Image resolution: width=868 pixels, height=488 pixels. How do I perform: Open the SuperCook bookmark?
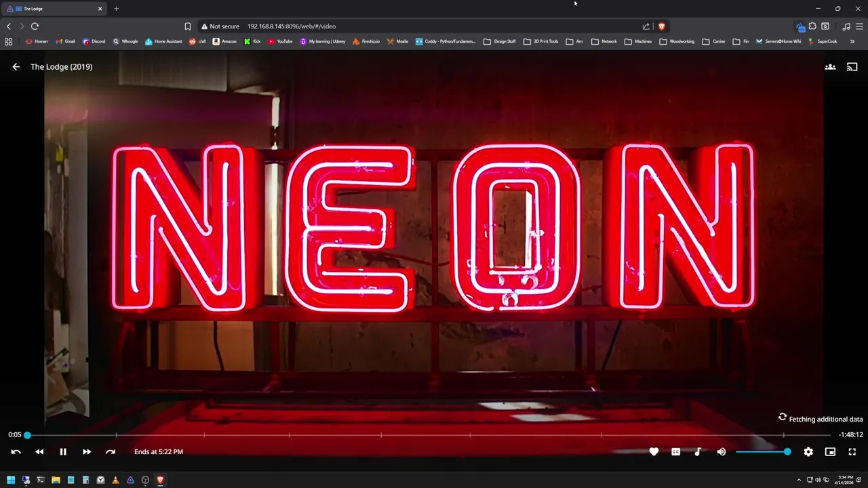pos(823,41)
